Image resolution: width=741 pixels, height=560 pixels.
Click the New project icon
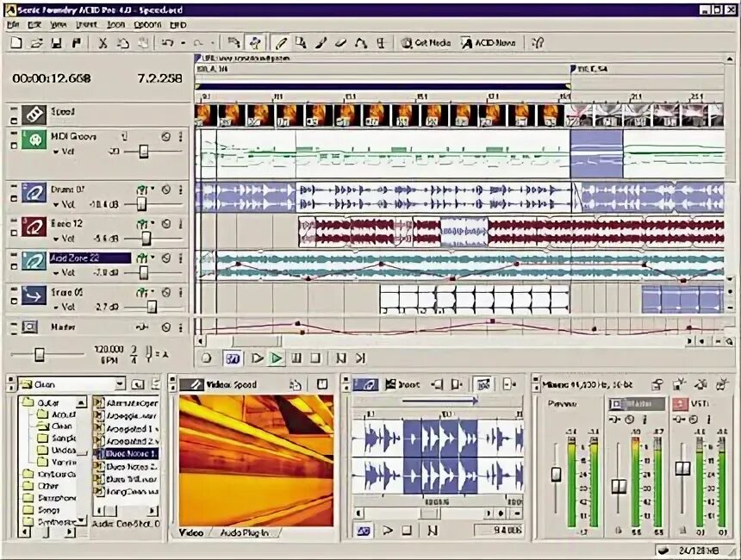click(x=16, y=43)
